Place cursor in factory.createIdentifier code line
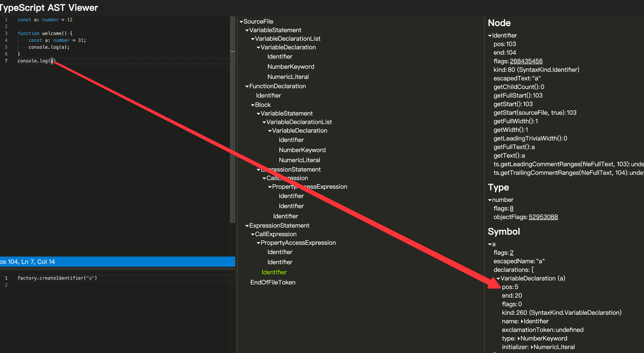This screenshot has height=353, width=644. tap(57, 278)
